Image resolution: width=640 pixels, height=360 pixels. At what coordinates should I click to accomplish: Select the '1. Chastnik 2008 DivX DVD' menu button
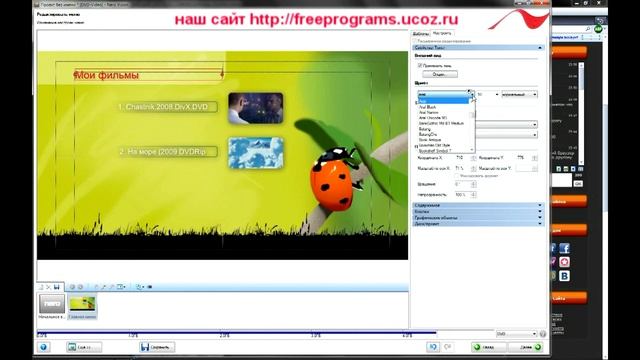tap(167, 107)
